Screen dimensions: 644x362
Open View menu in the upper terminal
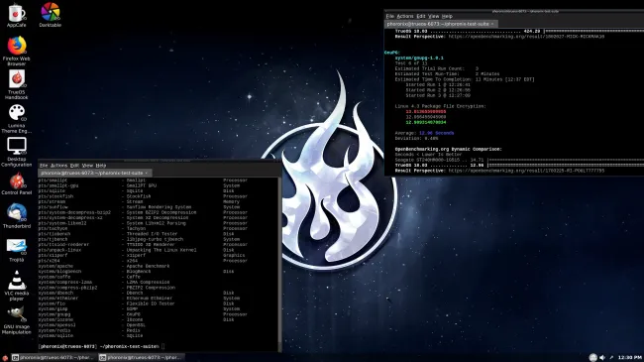pyautogui.click(x=434, y=16)
